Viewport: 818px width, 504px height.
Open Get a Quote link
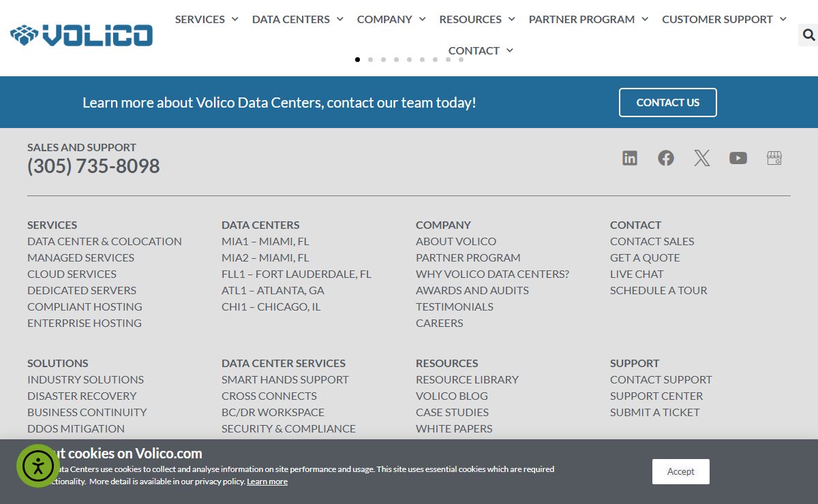[x=645, y=257]
